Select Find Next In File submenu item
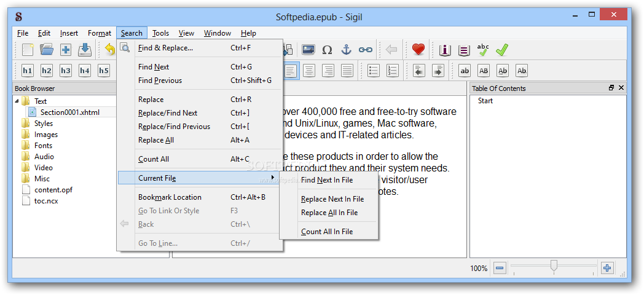 (329, 180)
